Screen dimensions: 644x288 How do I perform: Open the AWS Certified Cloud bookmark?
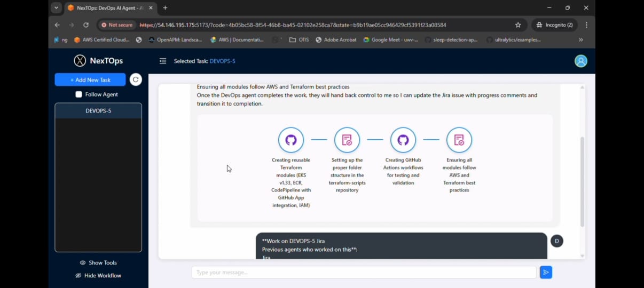101,39
